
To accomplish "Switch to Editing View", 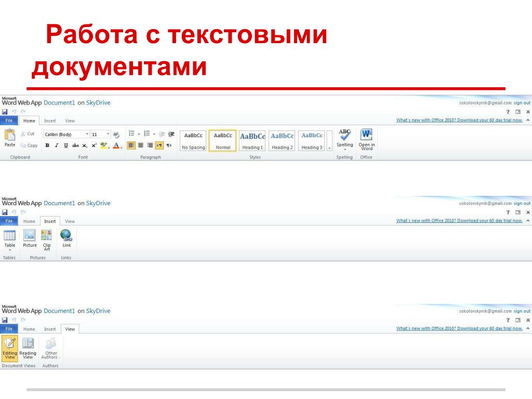I will click(x=9, y=348).
